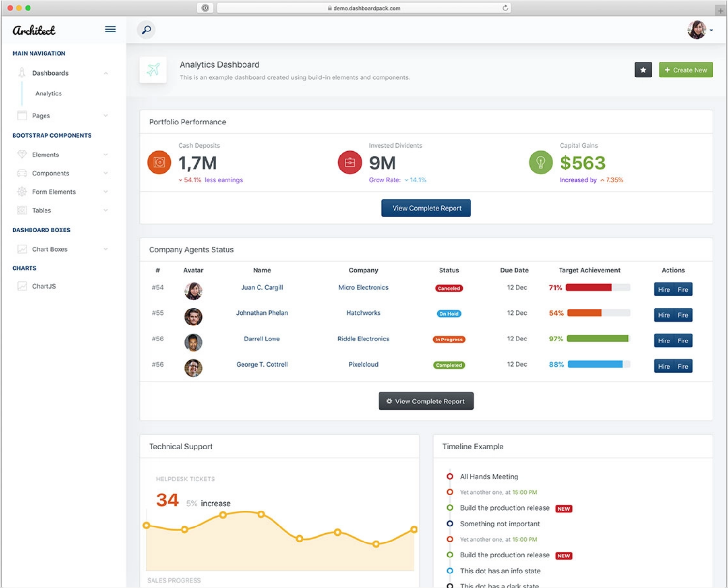Expand the Tables menu chevron
The width and height of the screenshot is (728, 588).
click(106, 210)
